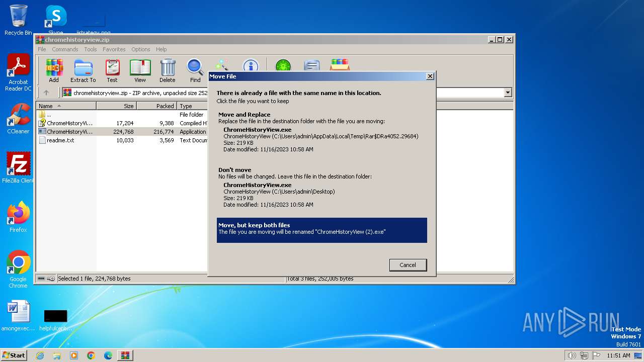This screenshot has height=362, width=644.
Task: Open the Commands menu
Action: [65, 49]
